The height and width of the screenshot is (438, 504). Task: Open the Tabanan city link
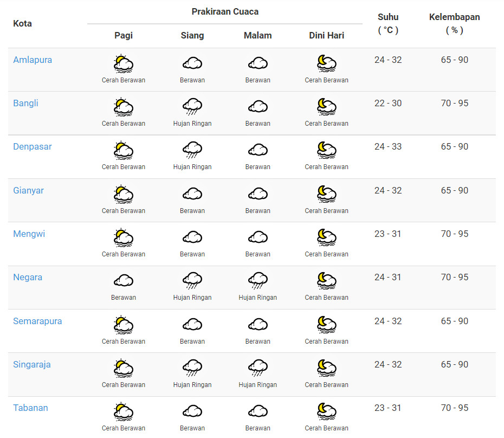click(x=30, y=408)
